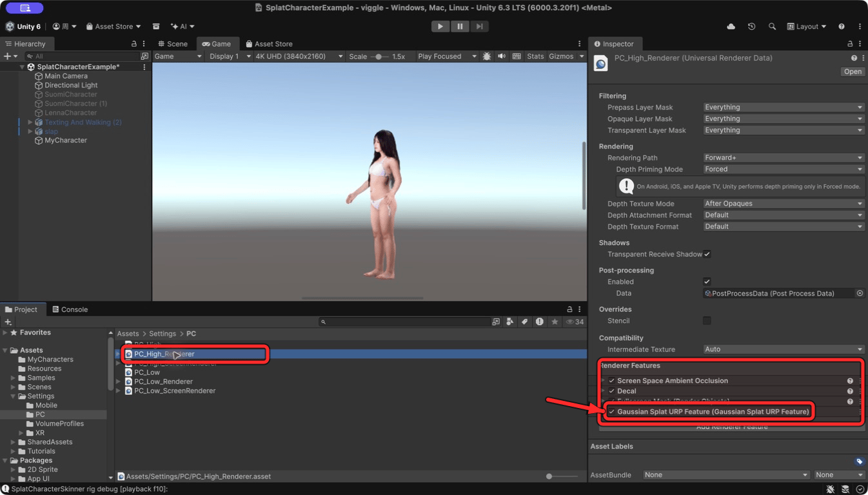Toggle Transparent Receive Shadows checkbox

pos(707,254)
